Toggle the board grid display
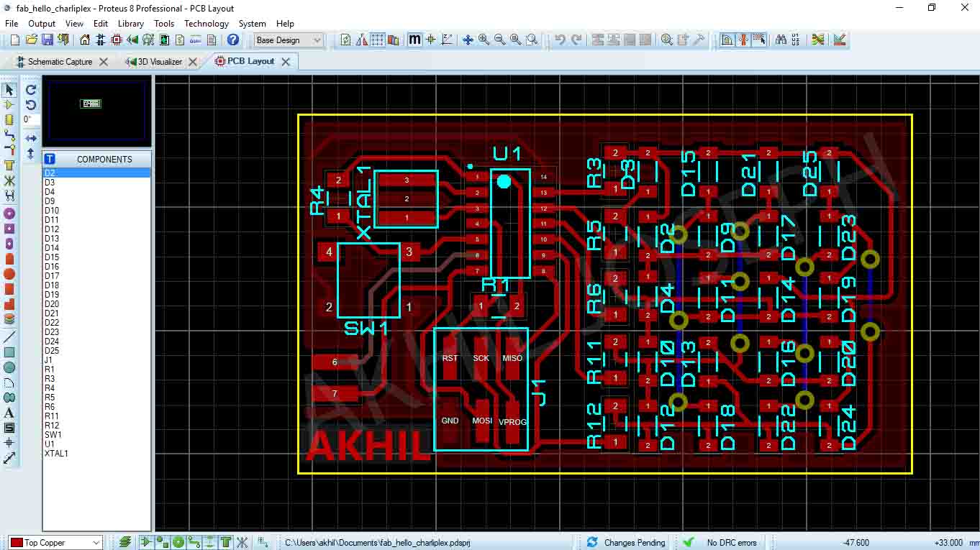The width and height of the screenshot is (980, 550). (378, 40)
